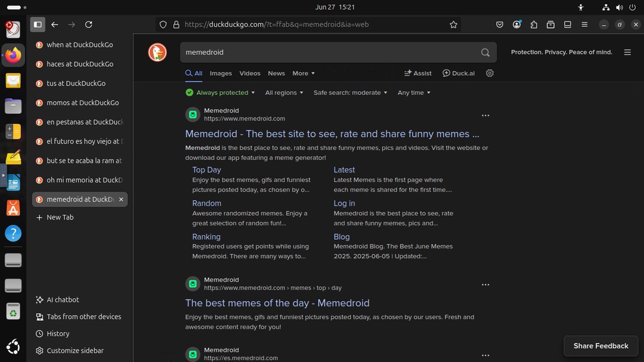644x362 pixels.
Task: Open Thunderbird mail from the dock
Action: pyautogui.click(x=13, y=81)
